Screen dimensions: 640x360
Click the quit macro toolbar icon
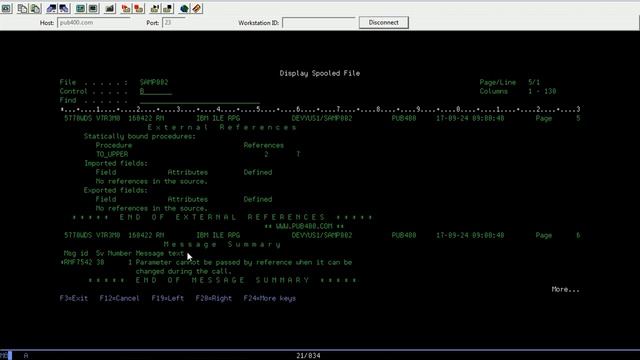coord(168,8)
